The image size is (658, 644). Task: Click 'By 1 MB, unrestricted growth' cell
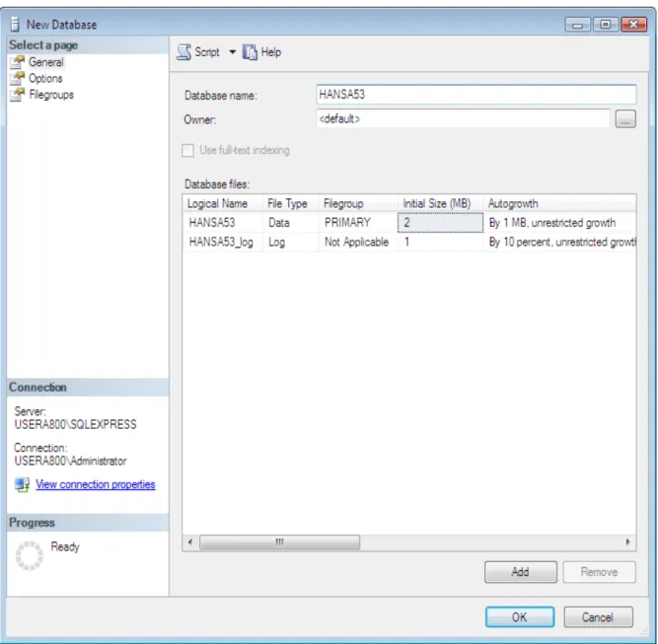pos(559,222)
